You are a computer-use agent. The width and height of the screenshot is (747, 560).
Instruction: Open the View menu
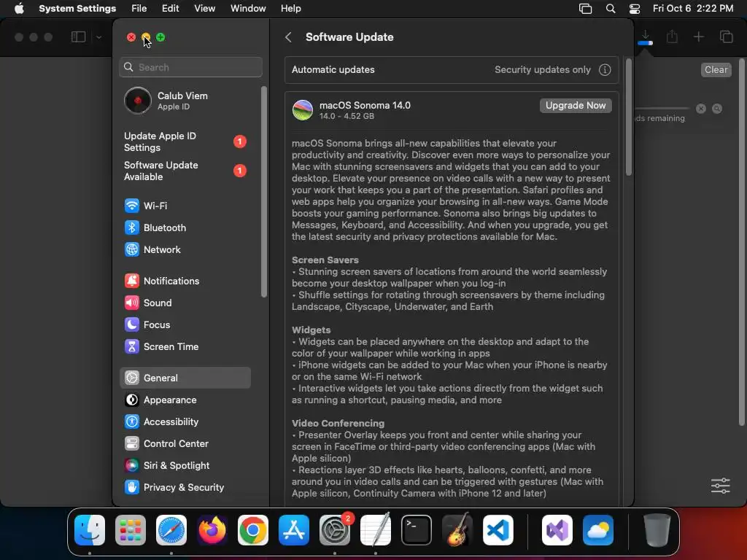(205, 9)
